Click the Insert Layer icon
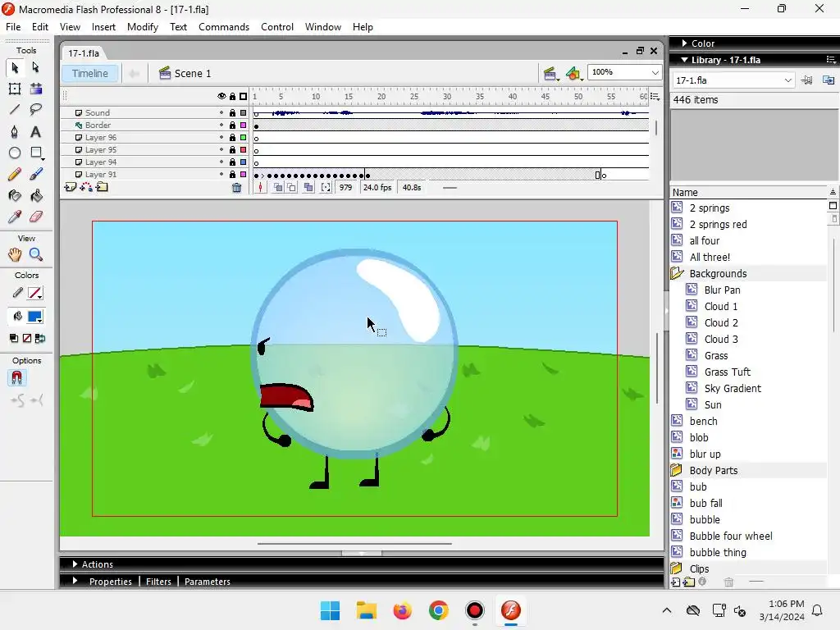This screenshot has height=630, width=840. pyautogui.click(x=71, y=187)
